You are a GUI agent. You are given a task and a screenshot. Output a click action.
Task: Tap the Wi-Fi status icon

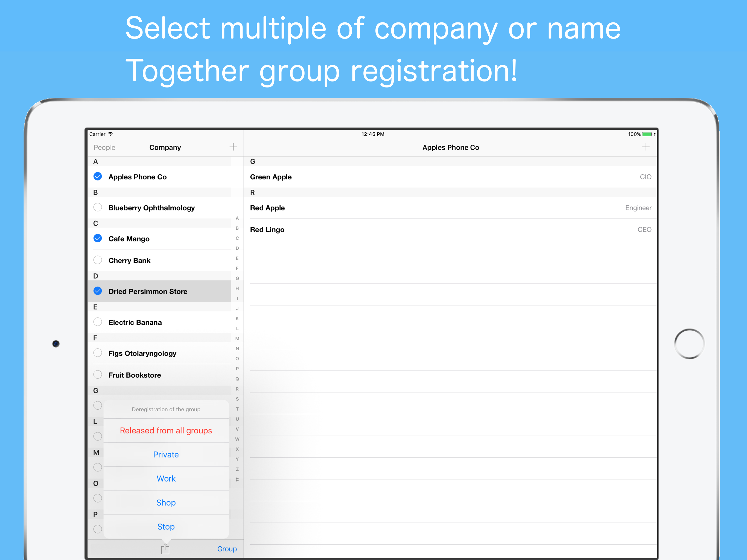click(x=110, y=134)
